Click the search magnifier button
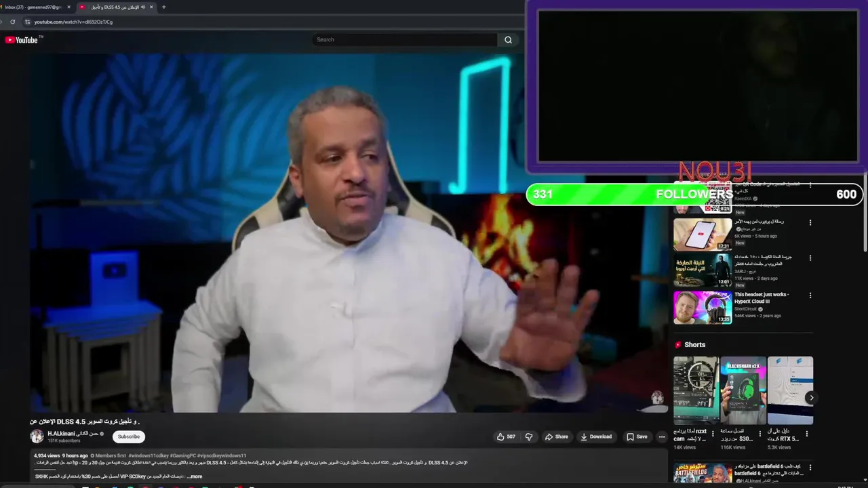This screenshot has height=488, width=868. pos(508,40)
